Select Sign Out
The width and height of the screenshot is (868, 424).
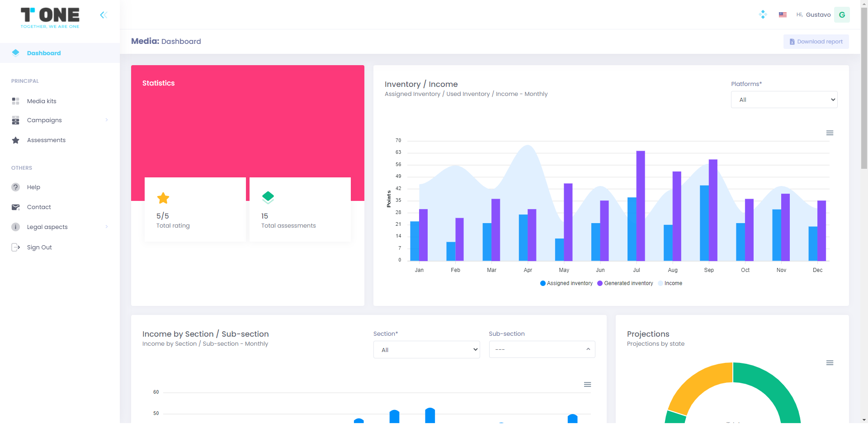(60, 247)
